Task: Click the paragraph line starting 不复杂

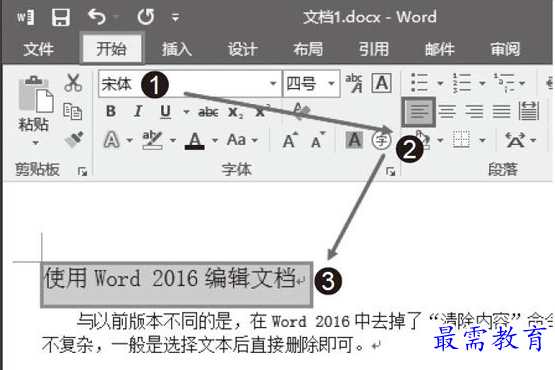Action: 203,344
